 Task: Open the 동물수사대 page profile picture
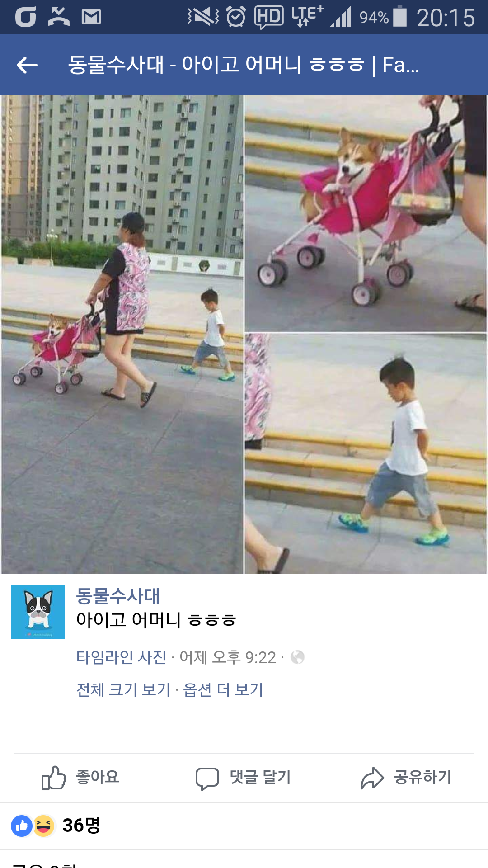point(38,611)
